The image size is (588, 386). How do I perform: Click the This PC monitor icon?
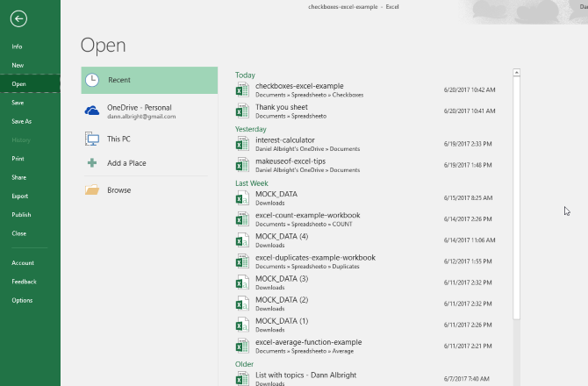coord(92,139)
